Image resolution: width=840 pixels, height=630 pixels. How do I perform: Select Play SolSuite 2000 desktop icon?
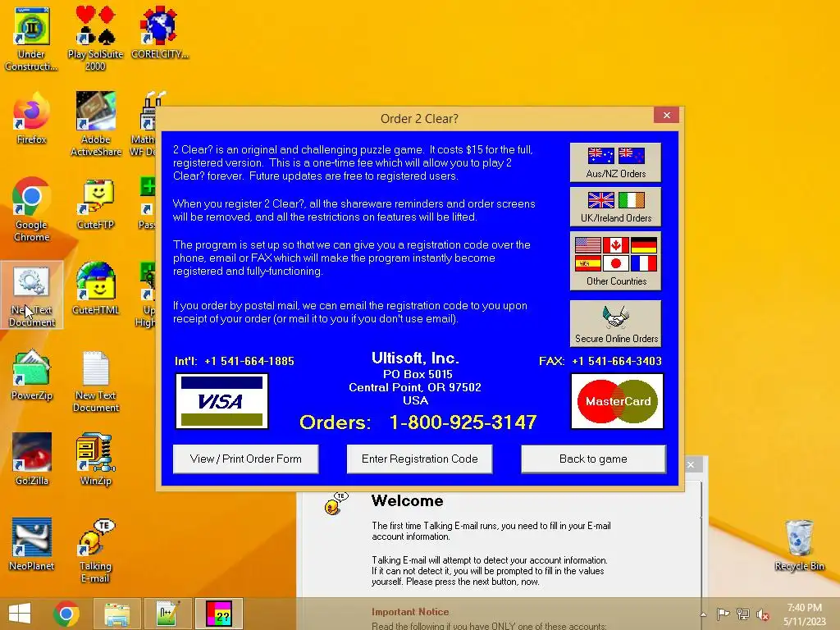point(95,39)
